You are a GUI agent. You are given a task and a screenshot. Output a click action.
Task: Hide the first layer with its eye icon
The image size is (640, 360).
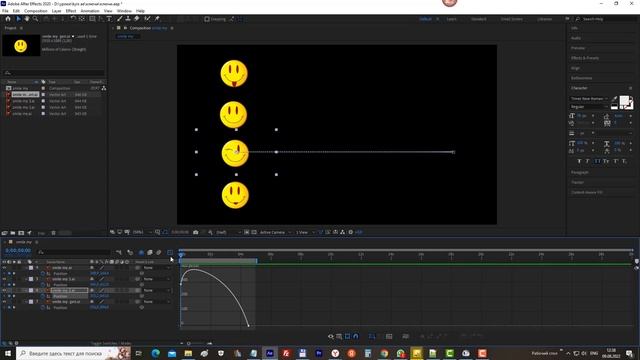[4, 268]
